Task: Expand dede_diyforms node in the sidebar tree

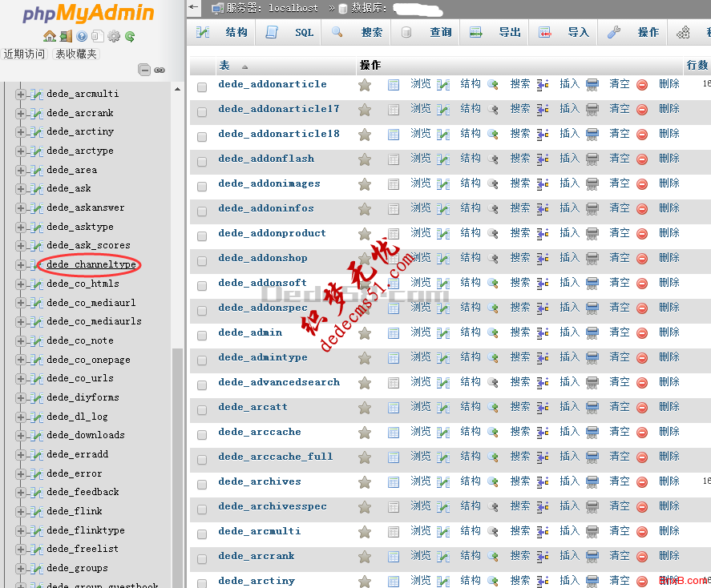Action: click(x=20, y=397)
